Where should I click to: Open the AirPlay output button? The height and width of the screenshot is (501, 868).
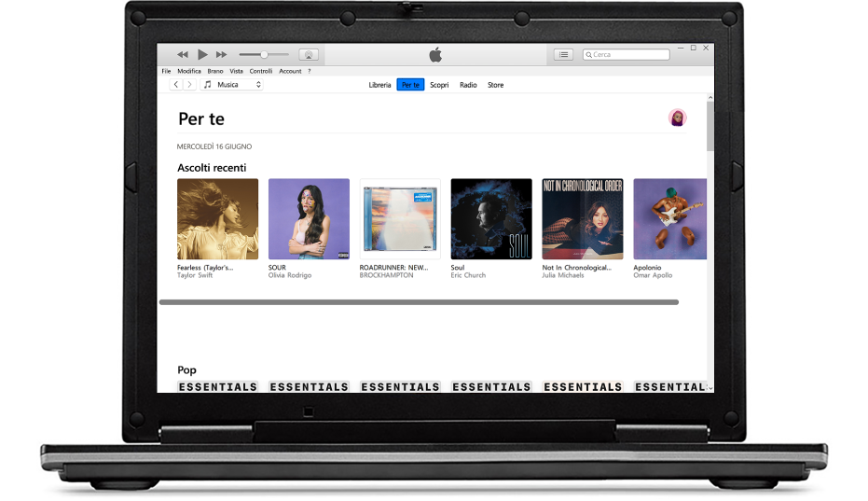(x=309, y=54)
